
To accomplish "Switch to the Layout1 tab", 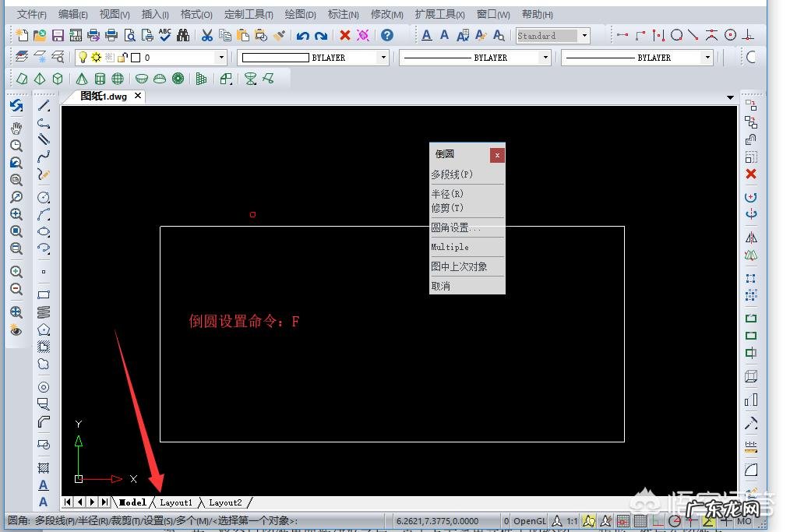I will pos(176,502).
